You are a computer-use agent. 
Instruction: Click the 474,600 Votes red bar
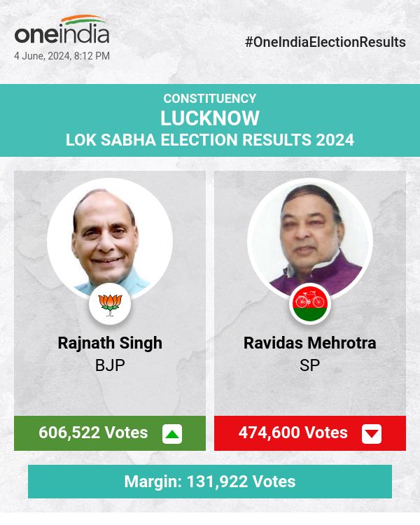click(310, 433)
